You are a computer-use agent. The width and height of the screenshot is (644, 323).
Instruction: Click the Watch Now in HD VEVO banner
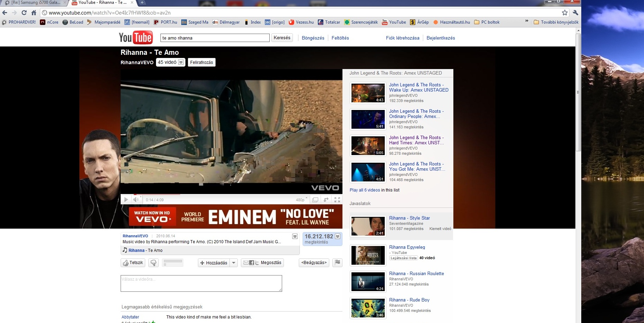pyautogui.click(x=153, y=217)
